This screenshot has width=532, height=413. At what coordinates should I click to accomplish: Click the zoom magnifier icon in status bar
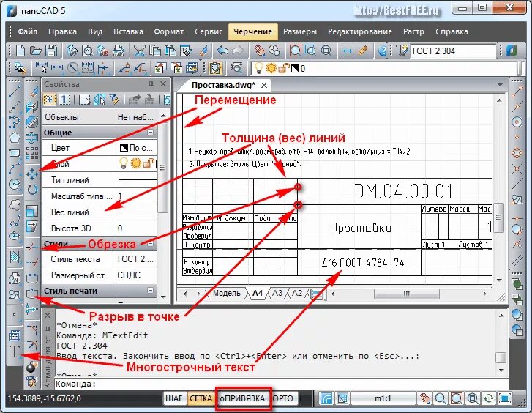coord(441,398)
